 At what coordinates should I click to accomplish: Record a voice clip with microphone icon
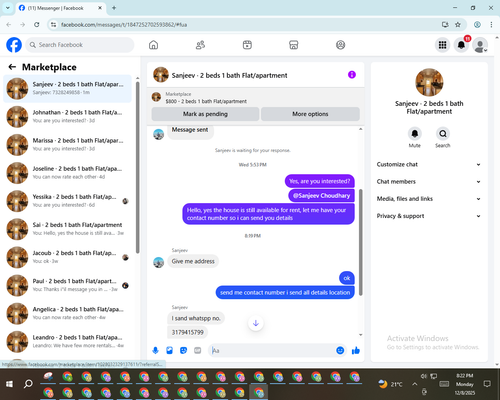(x=155, y=350)
